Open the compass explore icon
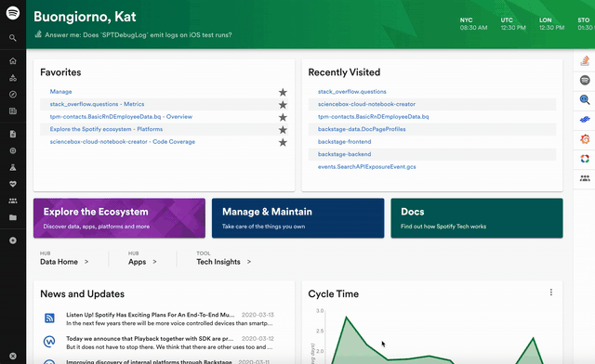 tap(13, 95)
